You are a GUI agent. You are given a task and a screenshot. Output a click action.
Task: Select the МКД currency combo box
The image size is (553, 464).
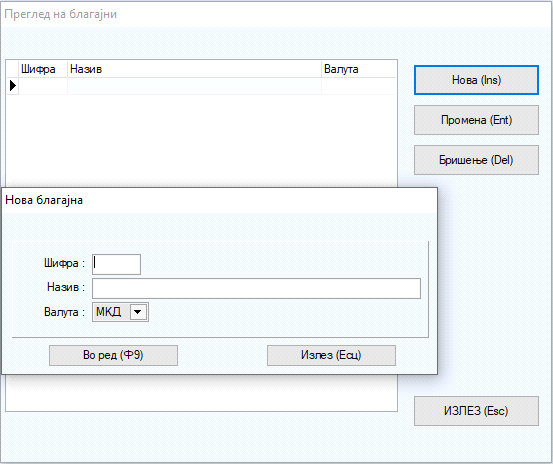click(x=120, y=312)
